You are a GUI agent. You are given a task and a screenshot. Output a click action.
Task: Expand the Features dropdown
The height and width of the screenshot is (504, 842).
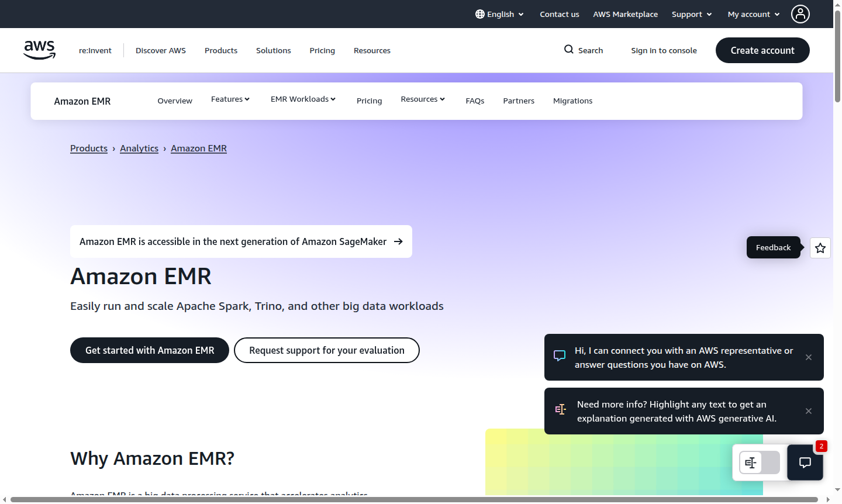click(230, 99)
